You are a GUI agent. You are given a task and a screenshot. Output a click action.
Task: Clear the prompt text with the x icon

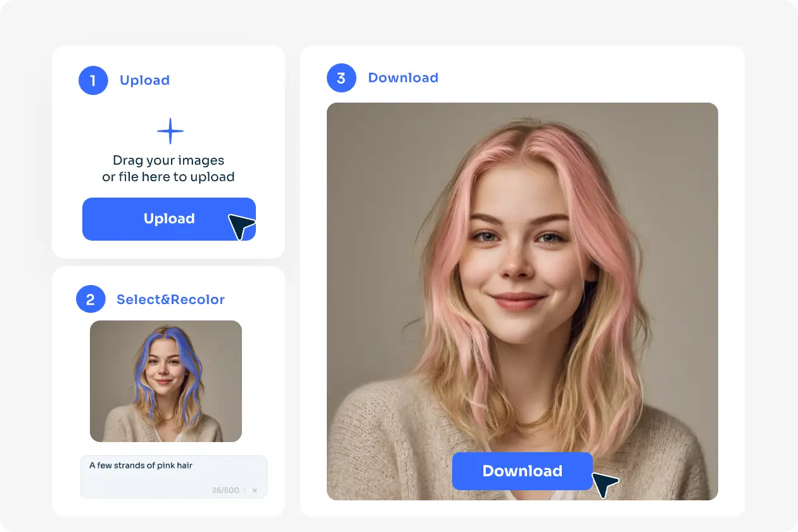[255, 490]
